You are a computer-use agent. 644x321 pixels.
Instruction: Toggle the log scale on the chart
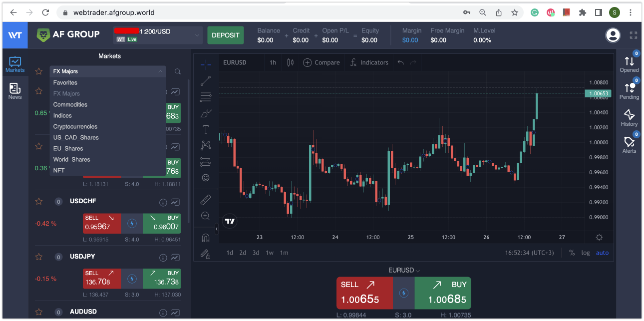point(586,253)
